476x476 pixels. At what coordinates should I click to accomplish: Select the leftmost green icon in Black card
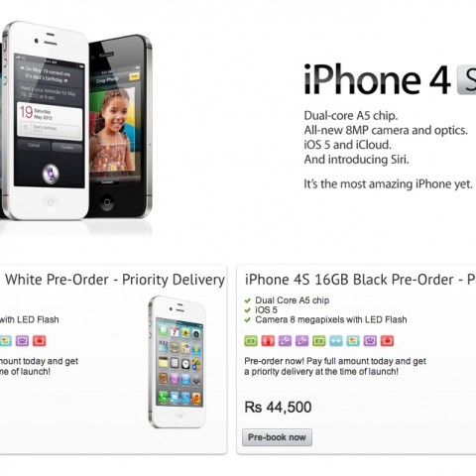point(251,341)
